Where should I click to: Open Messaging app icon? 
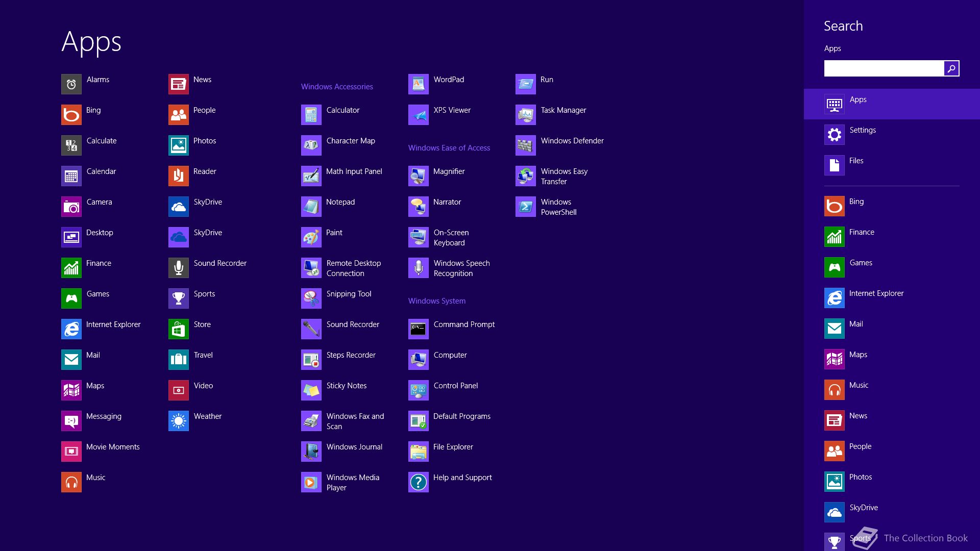[71, 421]
